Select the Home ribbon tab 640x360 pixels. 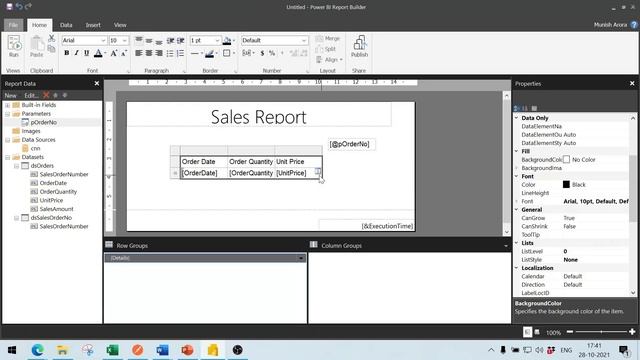coord(40,25)
